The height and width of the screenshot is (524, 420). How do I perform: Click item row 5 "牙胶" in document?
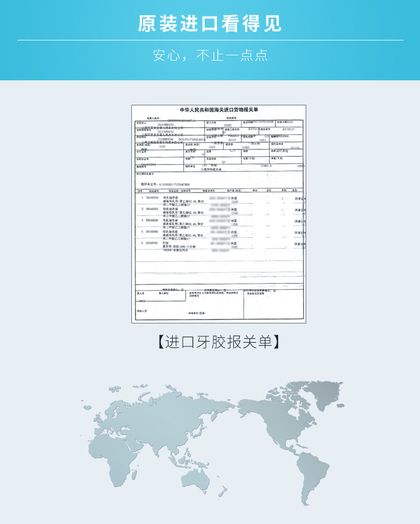pos(220,246)
